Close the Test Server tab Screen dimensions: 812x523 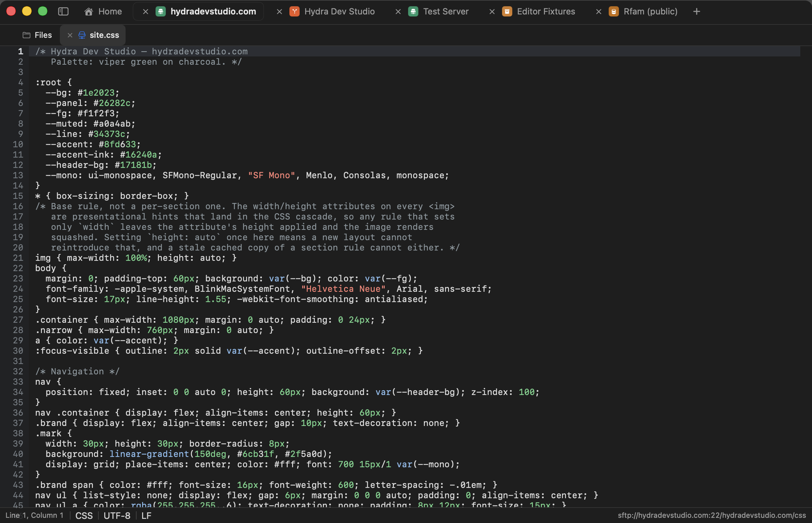pos(398,12)
